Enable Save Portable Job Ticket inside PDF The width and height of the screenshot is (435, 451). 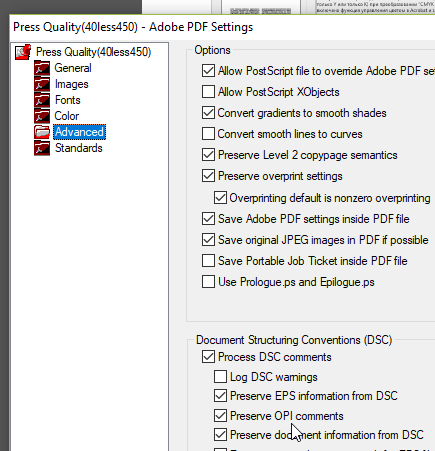(208, 261)
